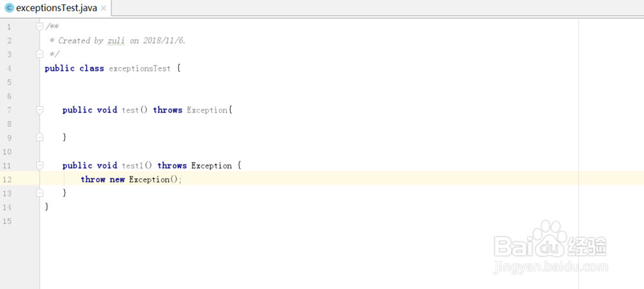The width and height of the screenshot is (644, 289).
Task: Click line number 4 in the gutter
Action: 8,68
